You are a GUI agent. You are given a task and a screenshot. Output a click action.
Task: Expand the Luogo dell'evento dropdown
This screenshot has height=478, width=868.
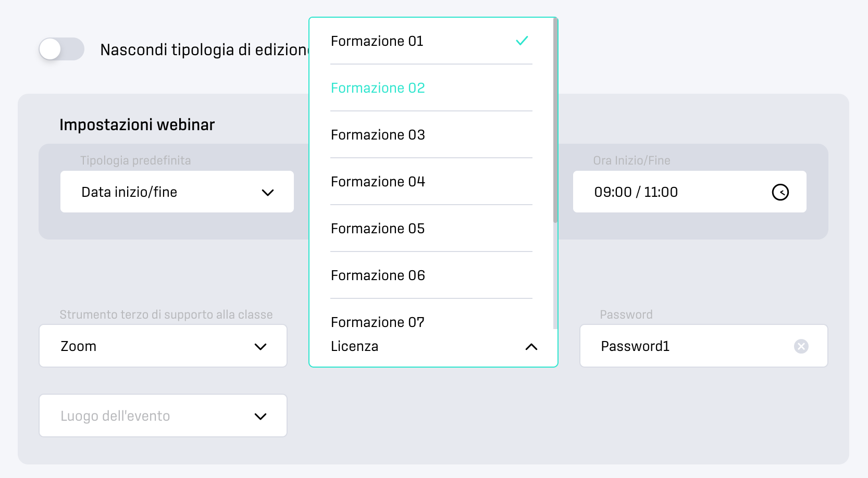(163, 416)
